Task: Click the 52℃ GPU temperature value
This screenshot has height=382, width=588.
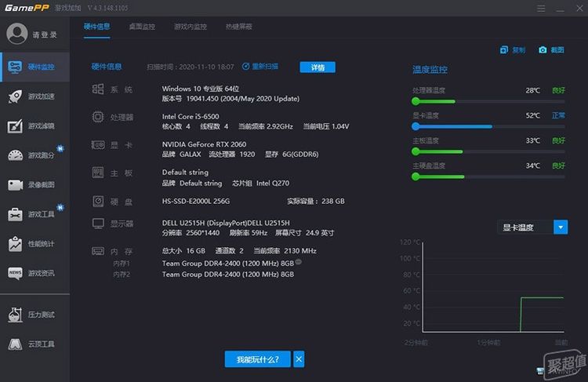Action: pyautogui.click(x=533, y=115)
